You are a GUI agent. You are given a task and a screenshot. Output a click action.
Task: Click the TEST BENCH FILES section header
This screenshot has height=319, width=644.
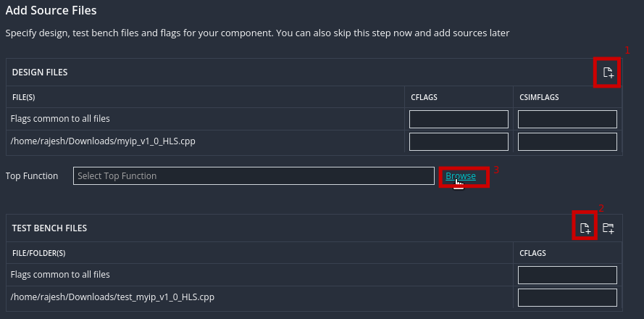pos(49,228)
